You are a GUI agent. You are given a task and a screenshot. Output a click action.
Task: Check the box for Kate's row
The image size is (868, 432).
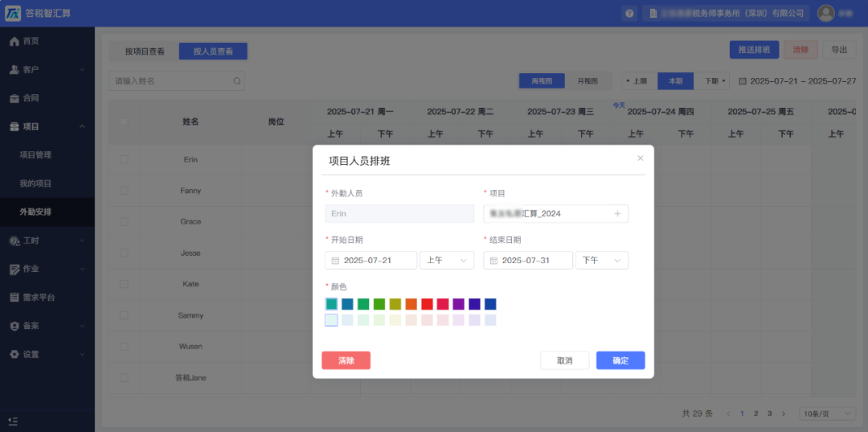coord(124,284)
